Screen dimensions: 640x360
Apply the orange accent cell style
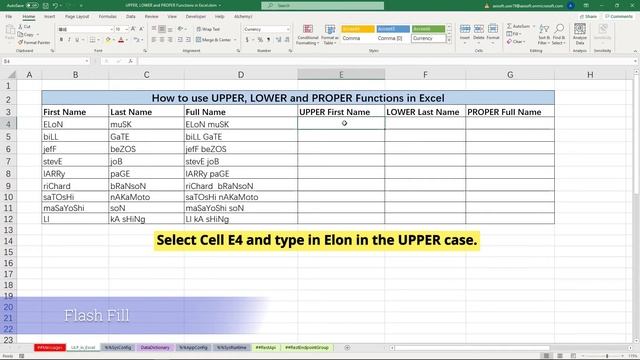(358, 29)
